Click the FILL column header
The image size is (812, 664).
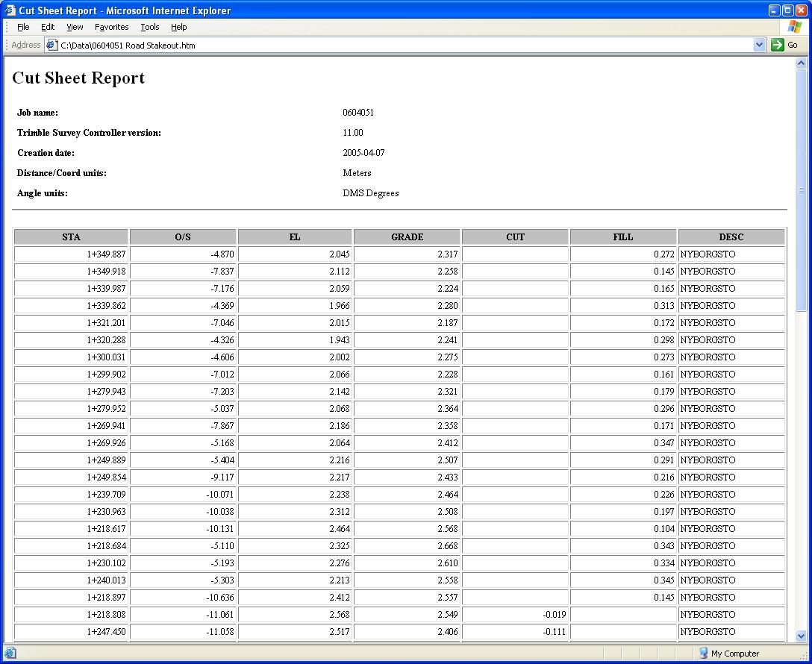click(622, 237)
